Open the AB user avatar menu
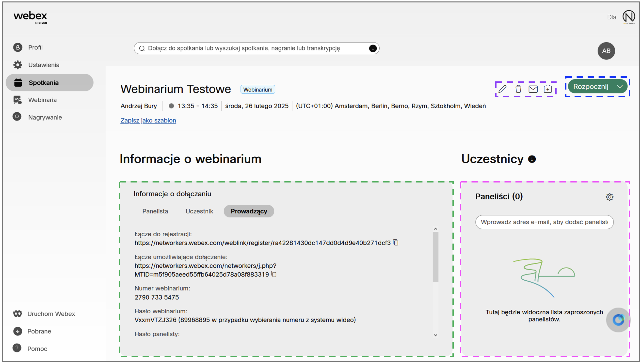Screen dimensions: 642x364 (x=606, y=51)
